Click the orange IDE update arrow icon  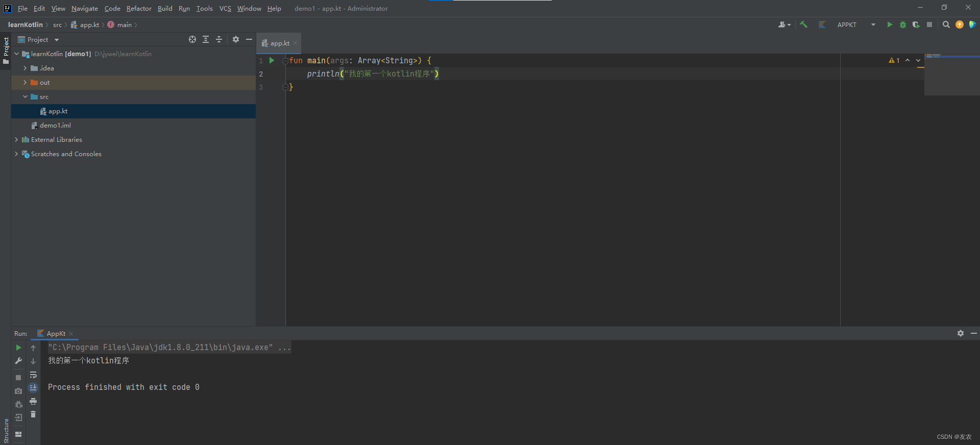960,24
